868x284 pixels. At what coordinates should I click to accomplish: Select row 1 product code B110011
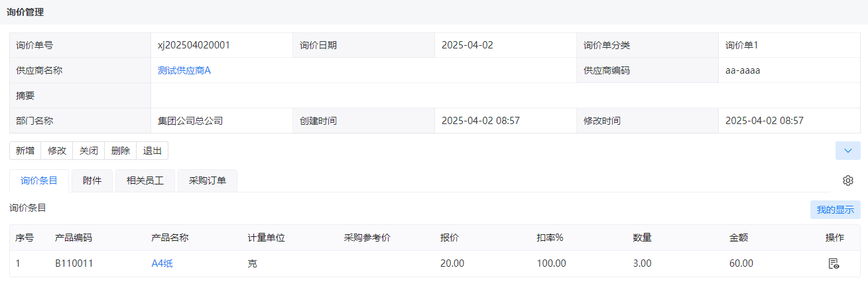click(x=74, y=263)
